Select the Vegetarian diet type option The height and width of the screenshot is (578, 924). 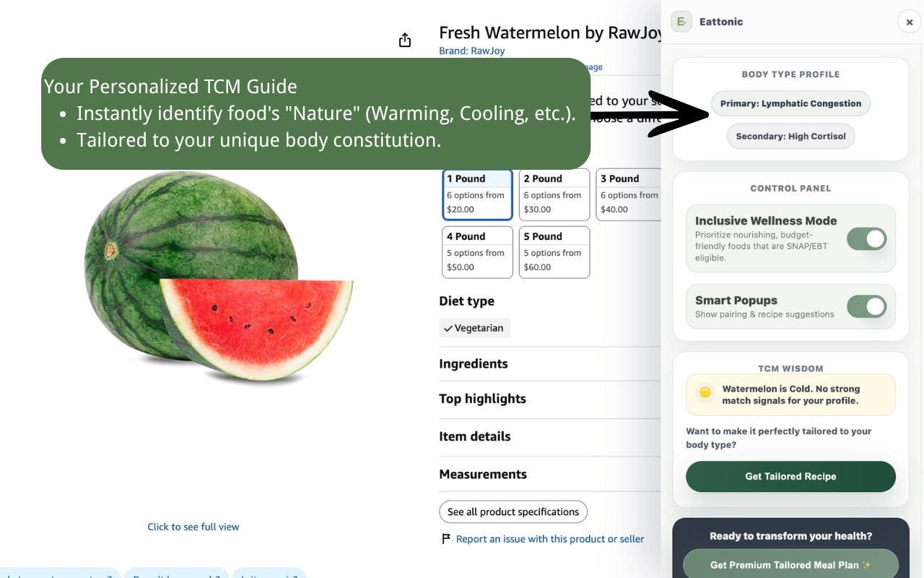point(474,328)
